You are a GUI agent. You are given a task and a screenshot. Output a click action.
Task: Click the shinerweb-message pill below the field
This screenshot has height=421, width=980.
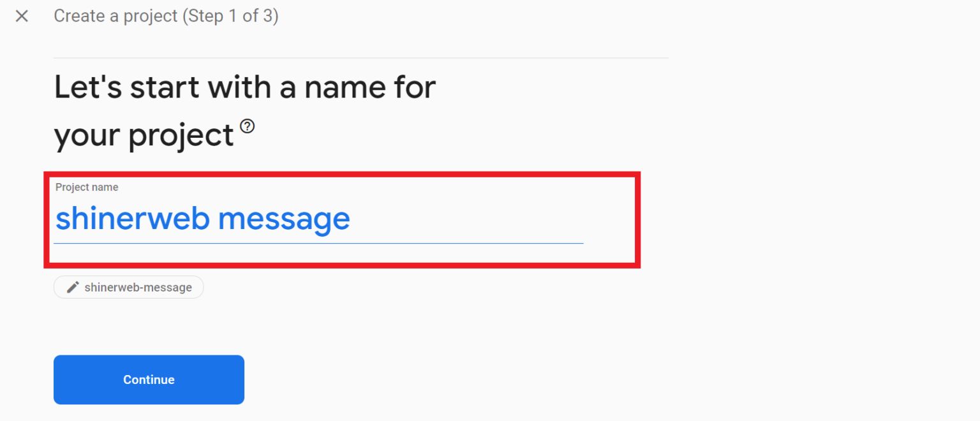pyautogui.click(x=128, y=287)
